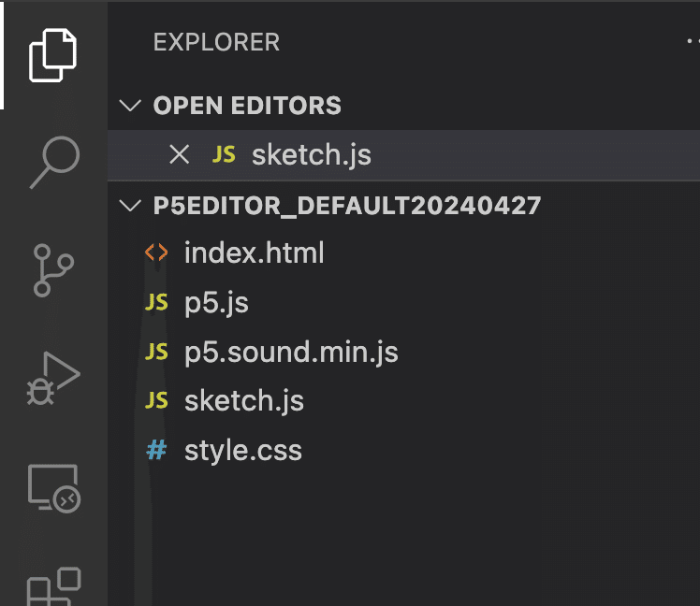Open the Run and Debug view
The height and width of the screenshot is (606, 700).
tap(53, 379)
